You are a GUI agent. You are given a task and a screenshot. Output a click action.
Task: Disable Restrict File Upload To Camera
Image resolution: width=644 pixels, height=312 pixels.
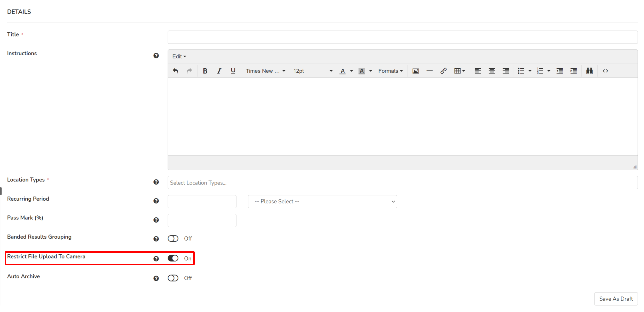pos(173,258)
